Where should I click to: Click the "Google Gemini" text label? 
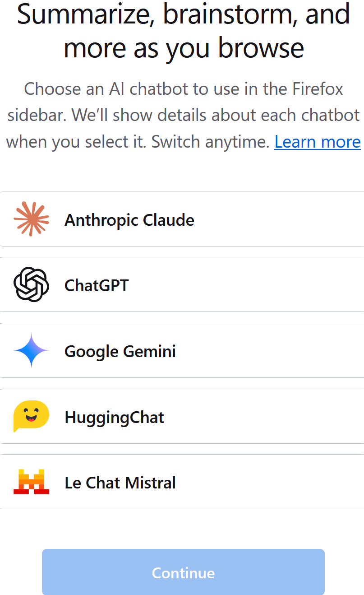[120, 351]
